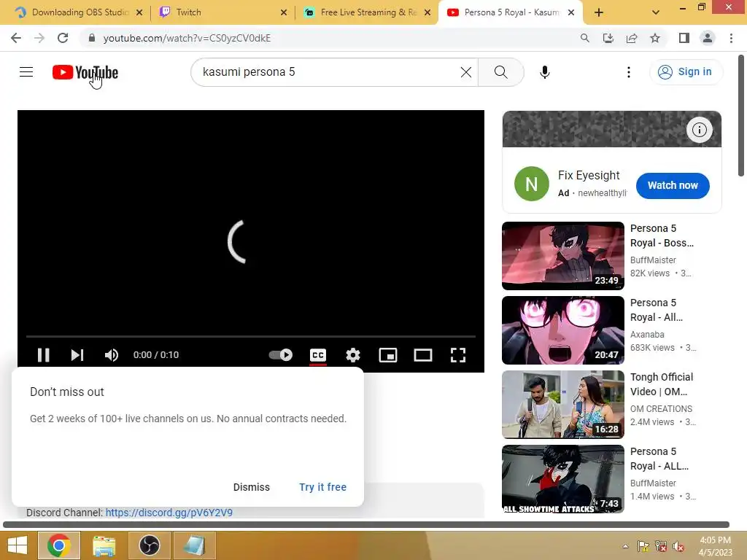Open Fix Eyesight advertiser avatar

tap(531, 184)
